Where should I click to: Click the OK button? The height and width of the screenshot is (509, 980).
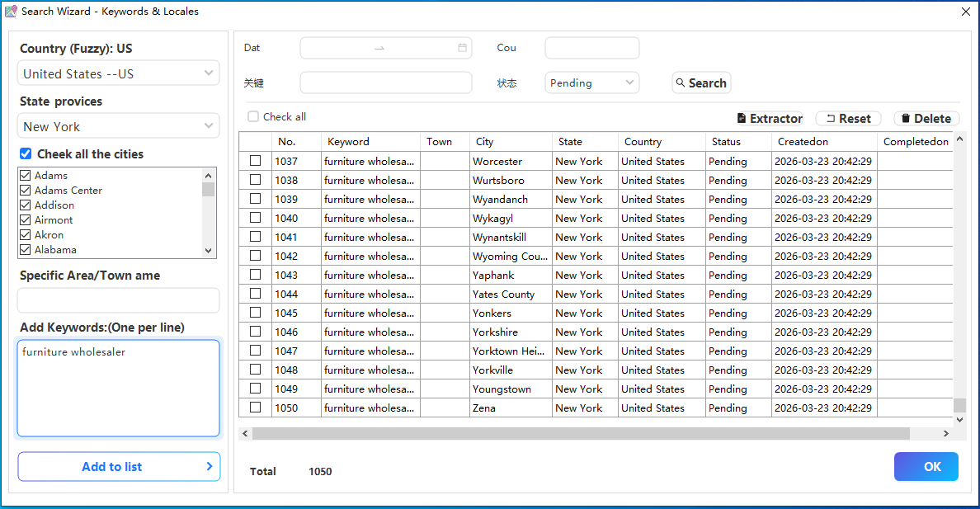pyautogui.click(x=926, y=466)
